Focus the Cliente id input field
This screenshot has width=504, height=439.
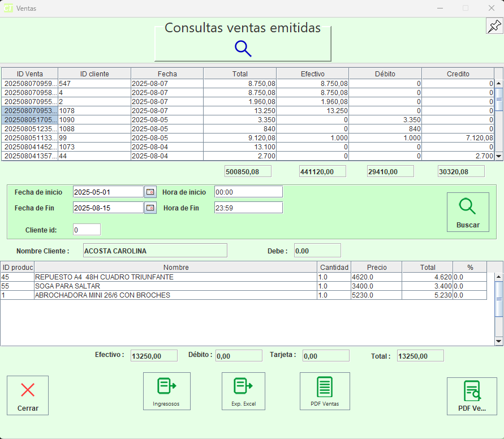click(87, 230)
